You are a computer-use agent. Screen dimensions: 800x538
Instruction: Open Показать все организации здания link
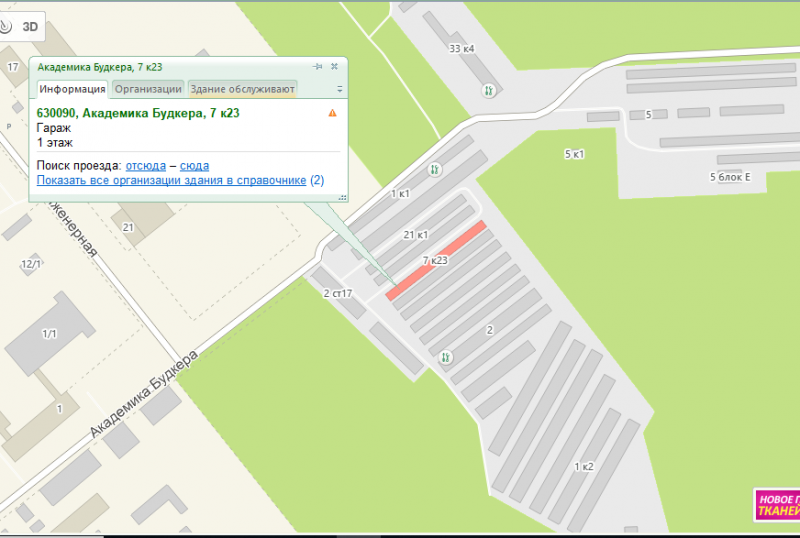click(171, 180)
